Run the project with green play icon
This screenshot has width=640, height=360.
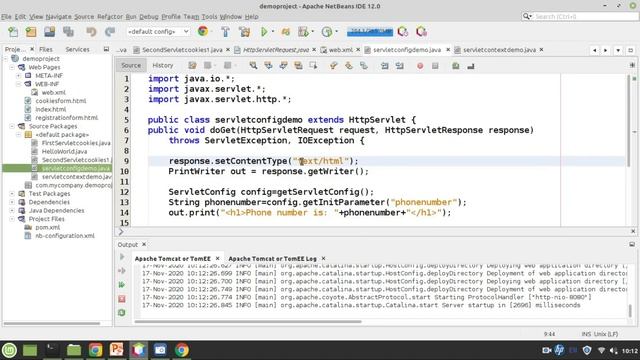(x=264, y=32)
